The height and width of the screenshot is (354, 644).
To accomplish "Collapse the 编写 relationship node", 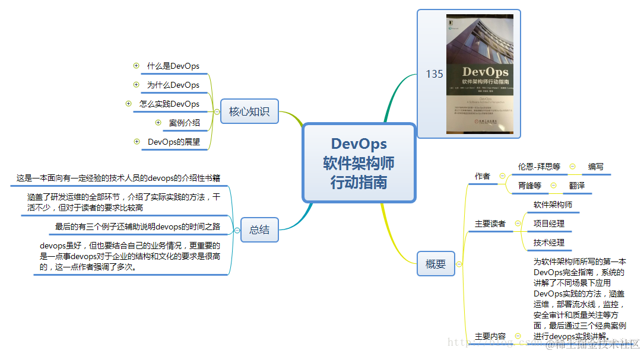I will point(572,166).
